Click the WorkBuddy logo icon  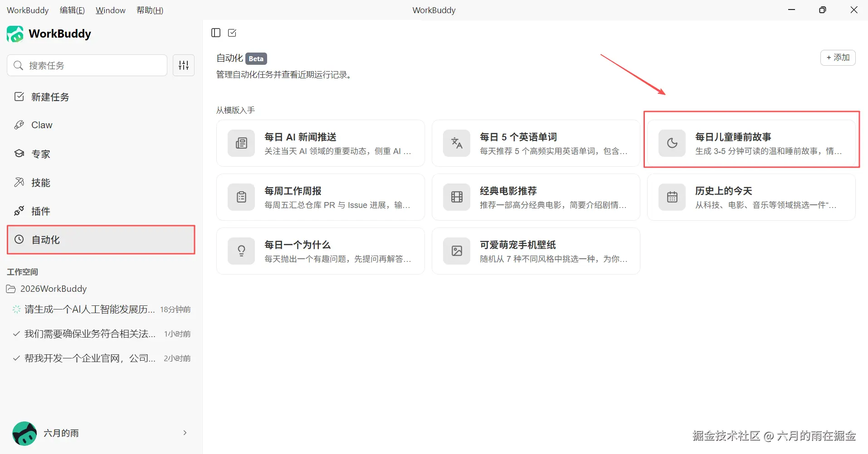tap(15, 34)
